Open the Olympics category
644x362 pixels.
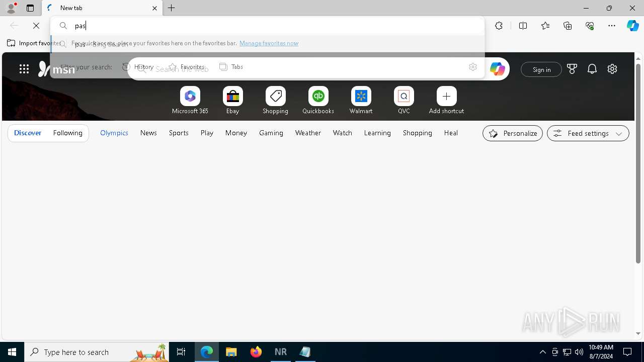(114, 133)
